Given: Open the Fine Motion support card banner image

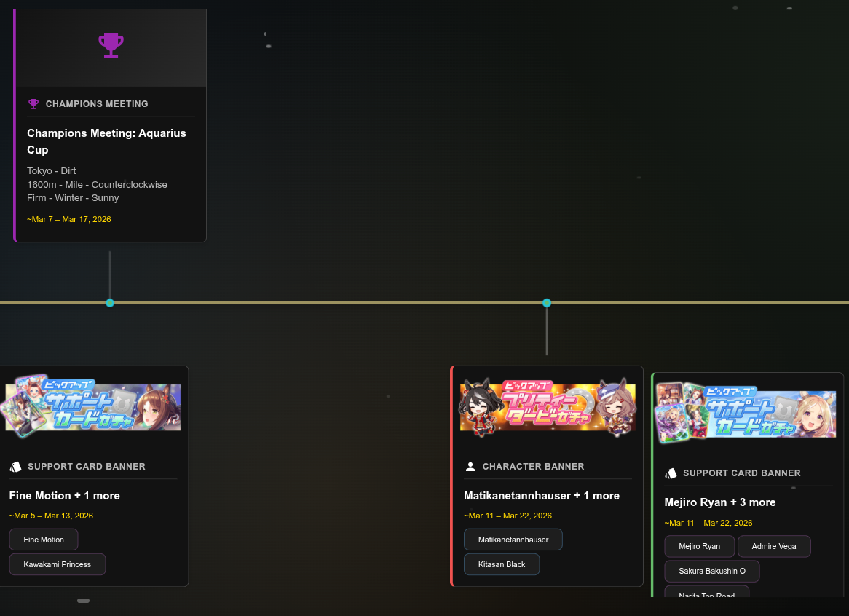Looking at the screenshot, I should pyautogui.click(x=92, y=406).
